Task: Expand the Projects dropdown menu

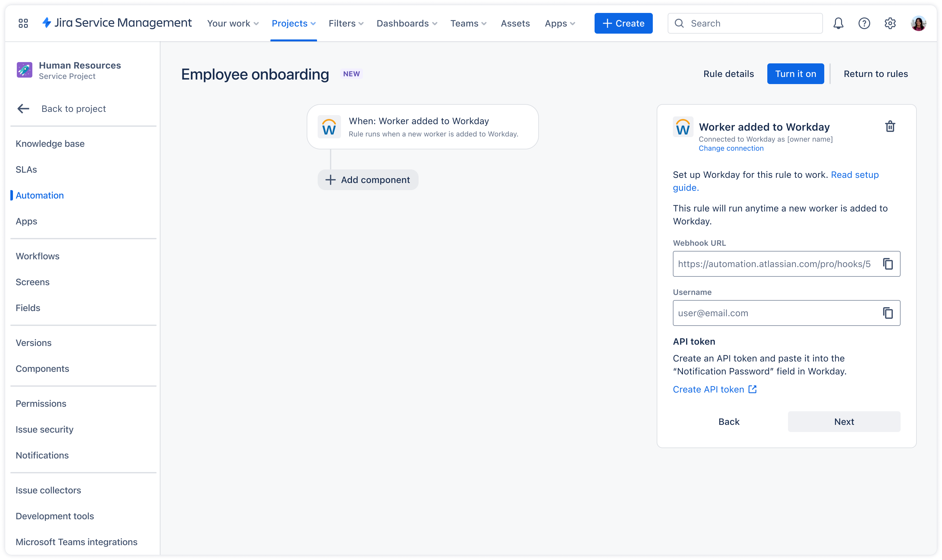Action: [x=293, y=23]
